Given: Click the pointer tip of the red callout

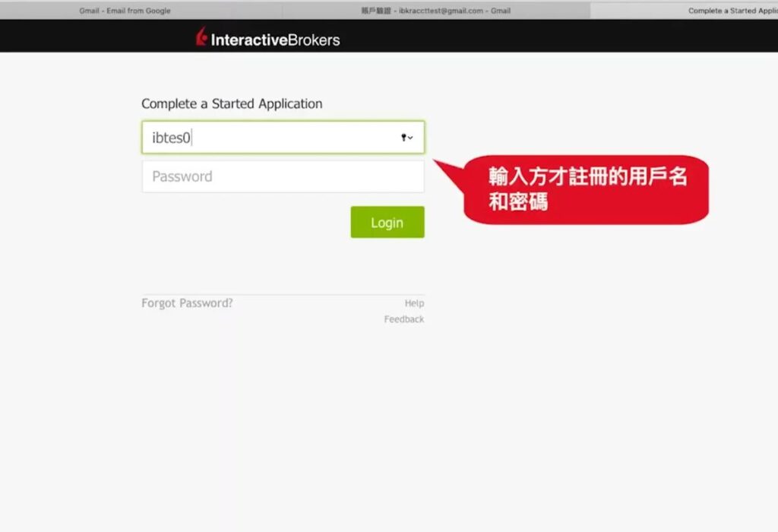Looking at the screenshot, I should coord(436,161).
